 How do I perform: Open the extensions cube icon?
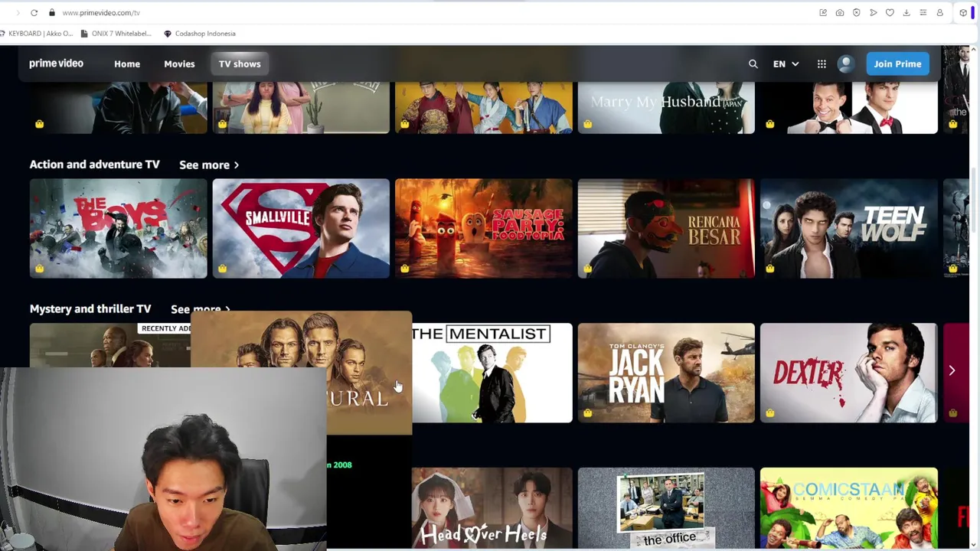pyautogui.click(x=963, y=12)
